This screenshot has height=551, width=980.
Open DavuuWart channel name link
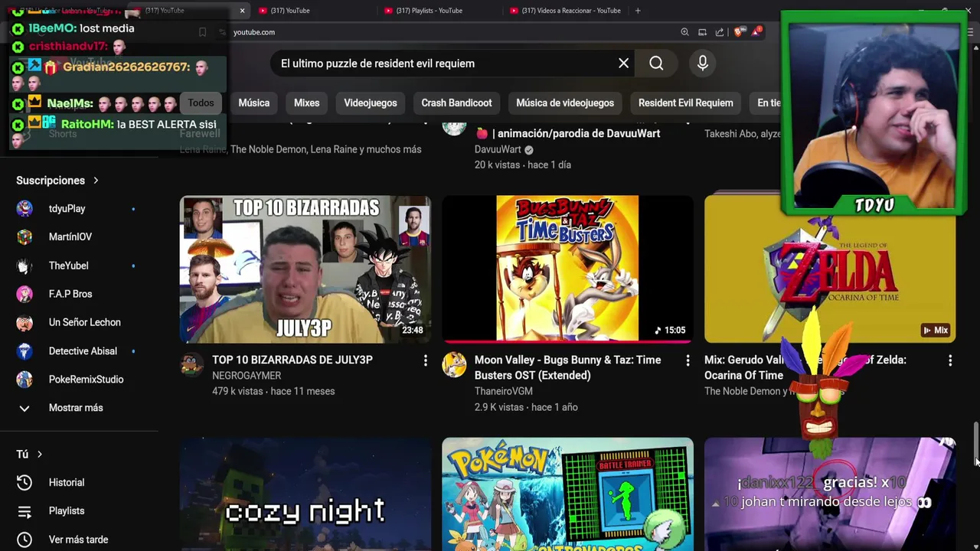tap(498, 149)
